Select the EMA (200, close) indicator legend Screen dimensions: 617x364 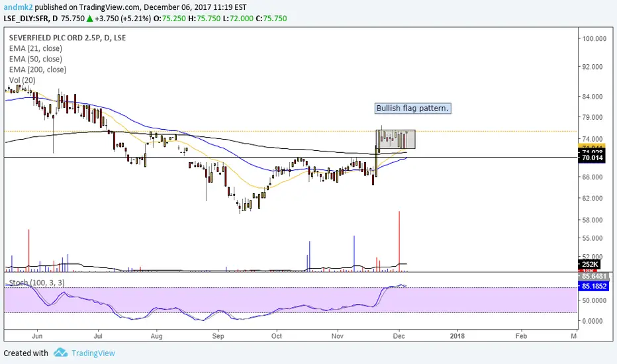[38, 69]
